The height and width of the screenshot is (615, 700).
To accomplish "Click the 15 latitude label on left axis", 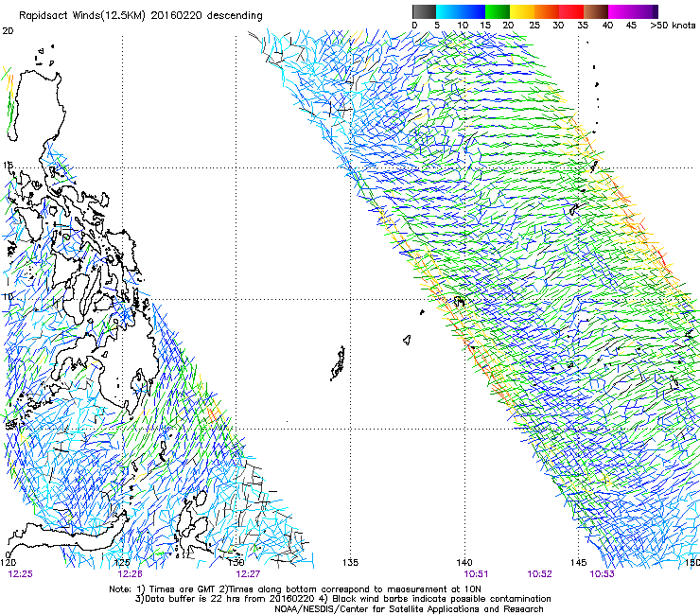I will (8, 166).
